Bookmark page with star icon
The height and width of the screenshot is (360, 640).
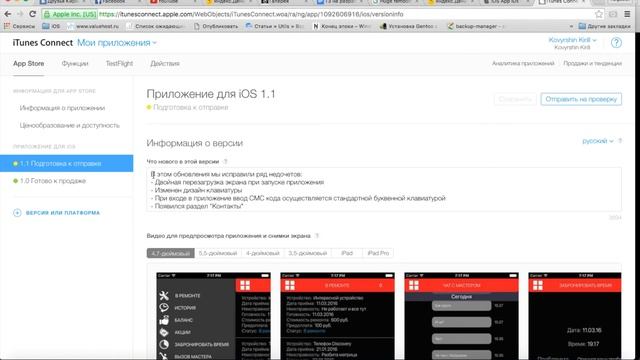599,14
